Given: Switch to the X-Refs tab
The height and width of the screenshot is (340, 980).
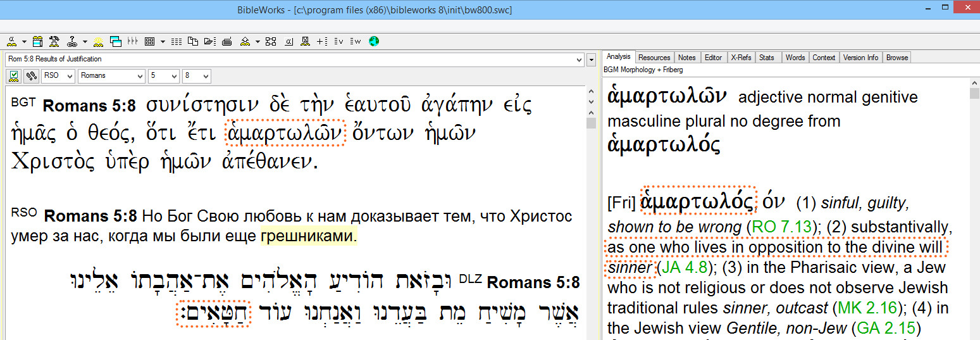Looking at the screenshot, I should pos(741,58).
